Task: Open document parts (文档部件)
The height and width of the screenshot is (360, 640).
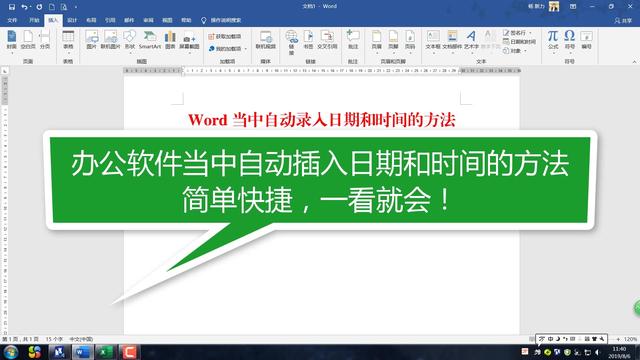Action: pos(452,41)
